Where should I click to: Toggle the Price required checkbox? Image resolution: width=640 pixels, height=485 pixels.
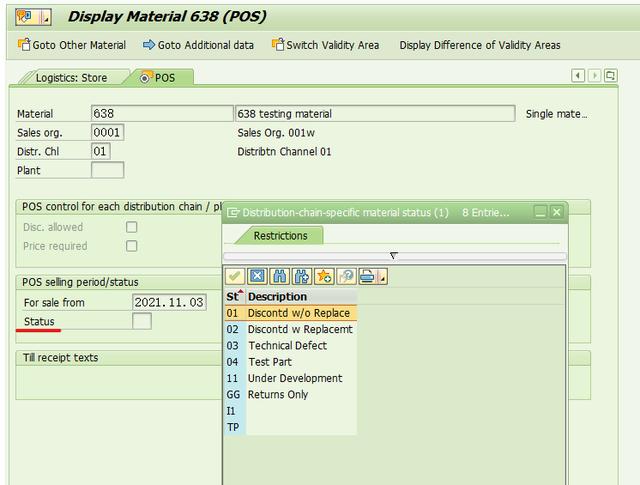coord(131,246)
